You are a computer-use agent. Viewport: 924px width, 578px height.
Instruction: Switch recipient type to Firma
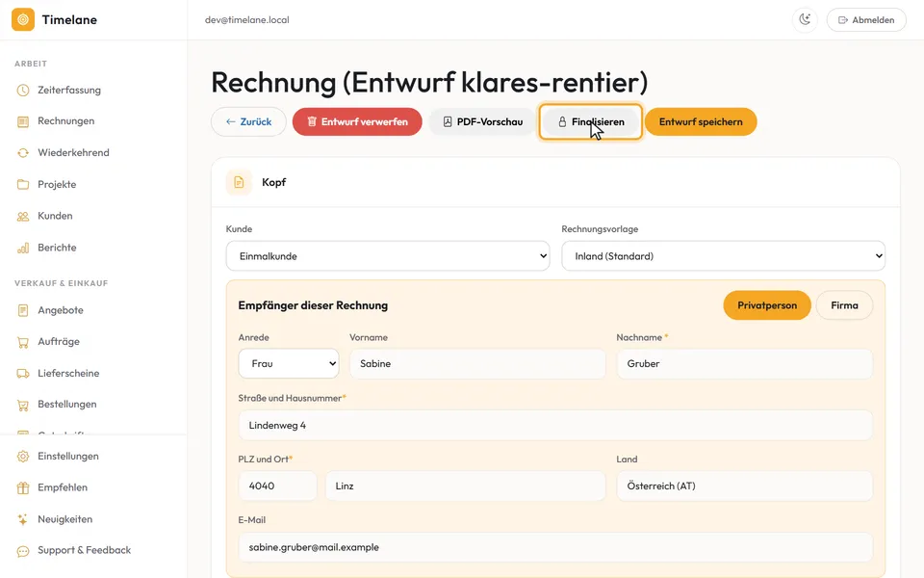coord(844,305)
